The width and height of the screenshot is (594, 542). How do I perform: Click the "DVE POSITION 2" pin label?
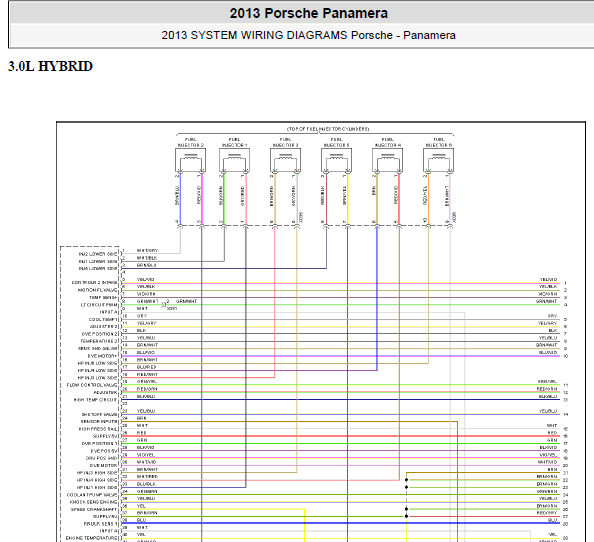100,334
